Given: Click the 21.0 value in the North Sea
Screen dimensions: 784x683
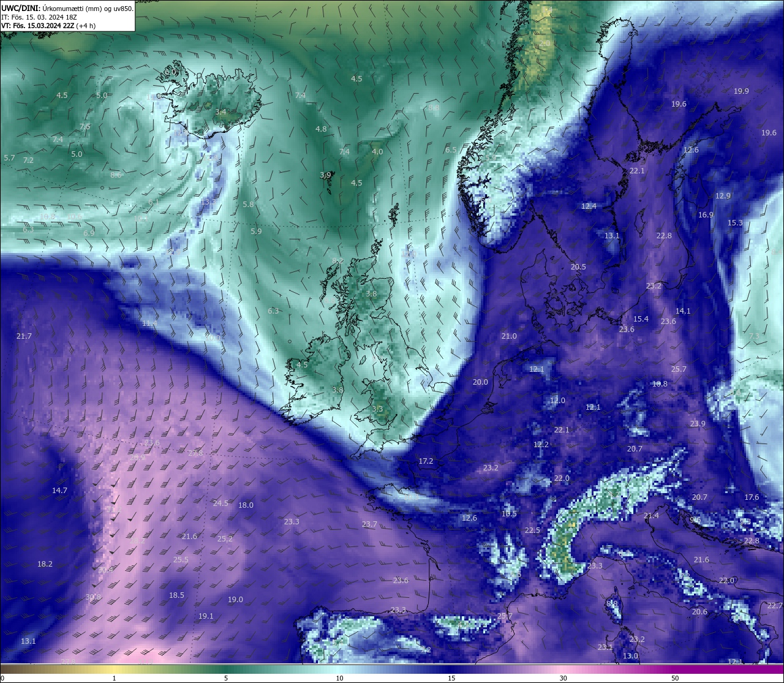Looking at the screenshot, I should pos(509,336).
